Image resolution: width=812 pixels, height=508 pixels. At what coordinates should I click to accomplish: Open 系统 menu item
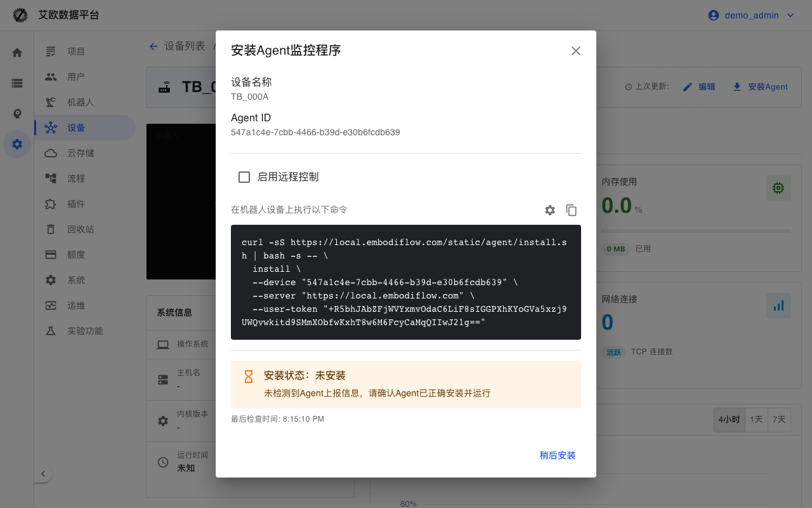pos(85,280)
